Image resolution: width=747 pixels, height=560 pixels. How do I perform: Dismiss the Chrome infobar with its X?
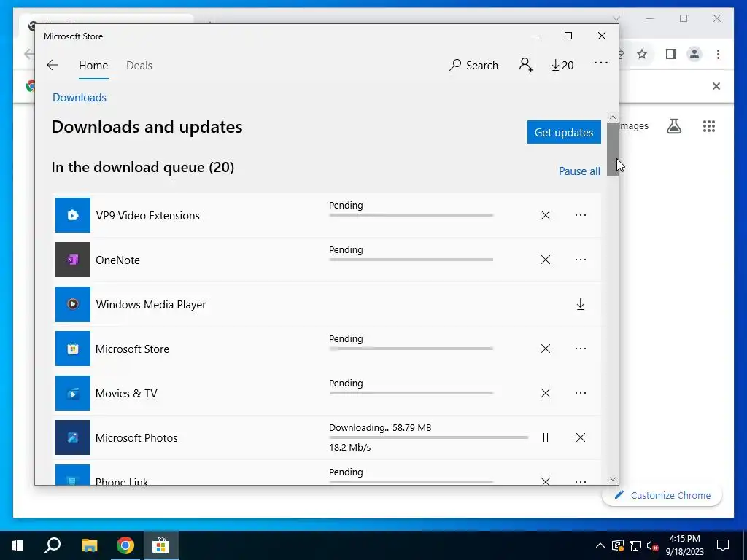(x=716, y=86)
